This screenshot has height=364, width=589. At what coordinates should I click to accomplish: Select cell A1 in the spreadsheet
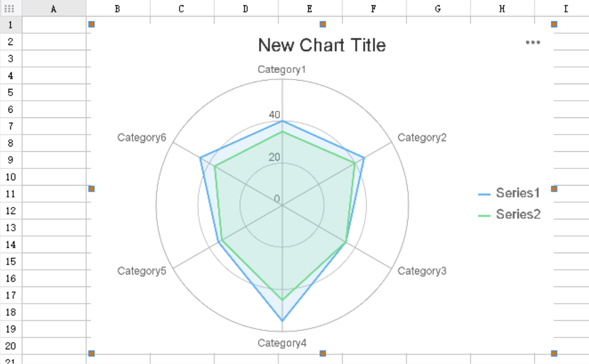pyautogui.click(x=53, y=24)
